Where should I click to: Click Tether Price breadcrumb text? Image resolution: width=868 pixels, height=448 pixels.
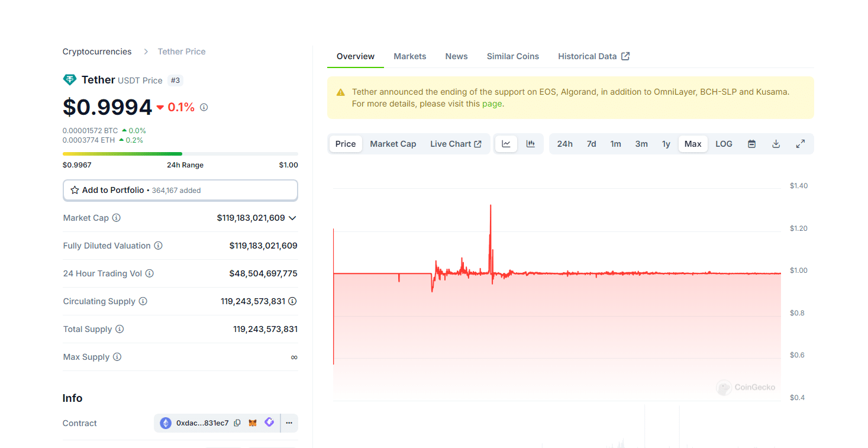pos(182,51)
